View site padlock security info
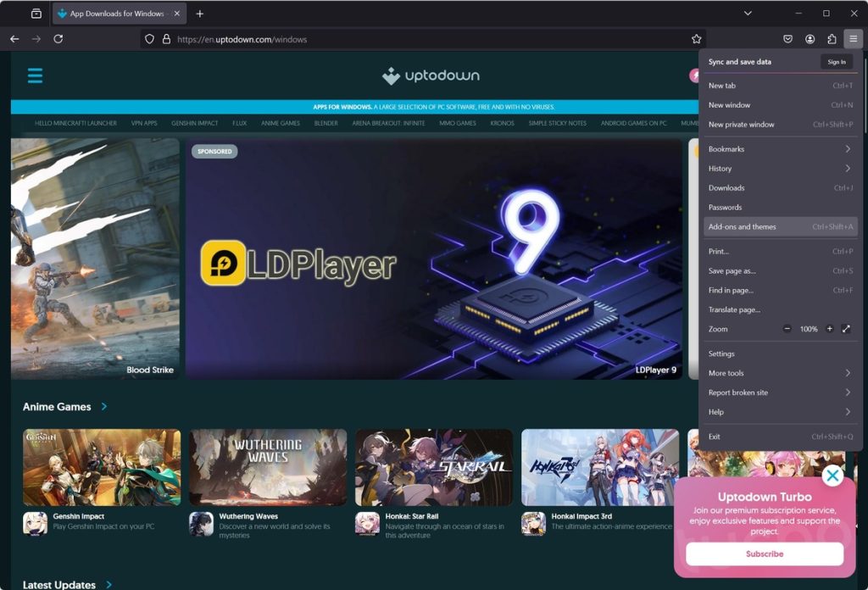The height and width of the screenshot is (590, 868). click(x=166, y=39)
